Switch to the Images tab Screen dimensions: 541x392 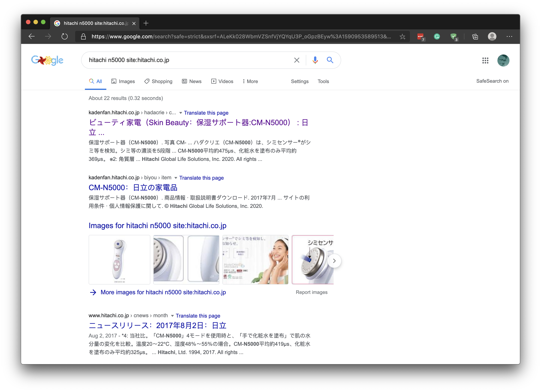[x=123, y=81]
